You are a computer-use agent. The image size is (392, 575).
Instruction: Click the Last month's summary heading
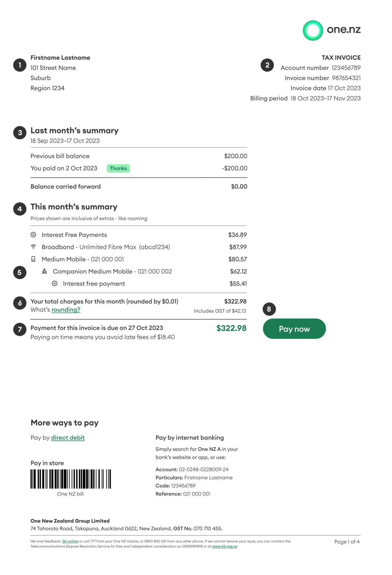pyautogui.click(x=74, y=131)
